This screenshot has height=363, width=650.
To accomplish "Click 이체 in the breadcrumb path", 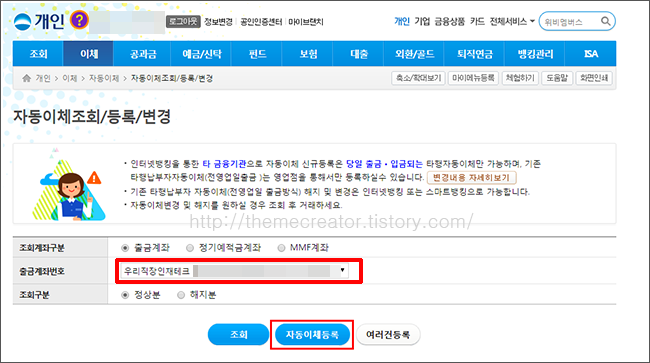I will click(x=70, y=78).
